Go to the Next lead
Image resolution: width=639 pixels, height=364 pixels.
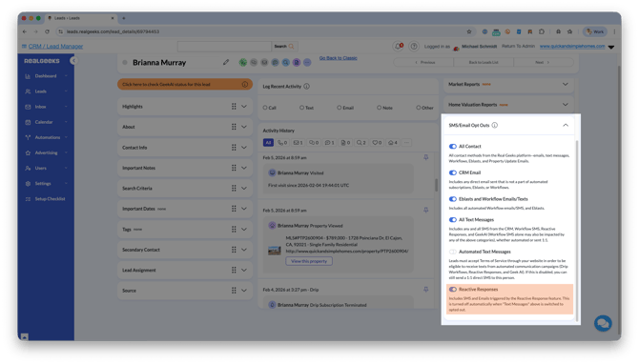(543, 62)
